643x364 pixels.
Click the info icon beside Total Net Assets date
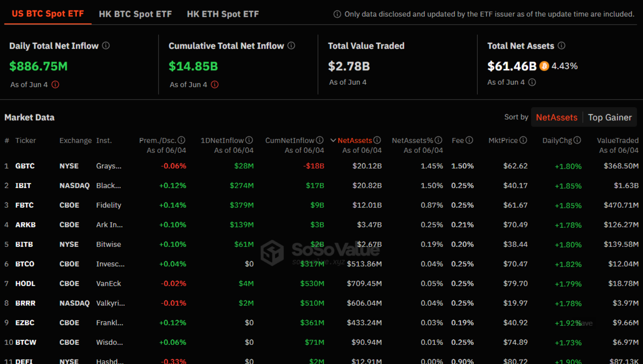(x=532, y=82)
